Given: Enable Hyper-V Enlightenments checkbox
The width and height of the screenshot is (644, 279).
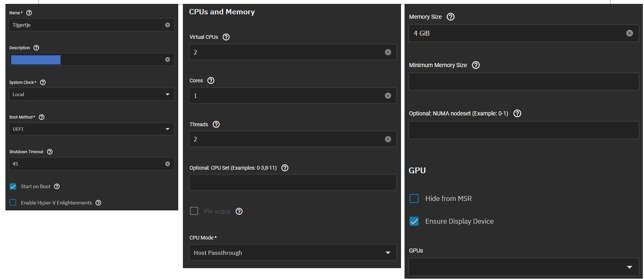Looking at the screenshot, I should (x=13, y=203).
